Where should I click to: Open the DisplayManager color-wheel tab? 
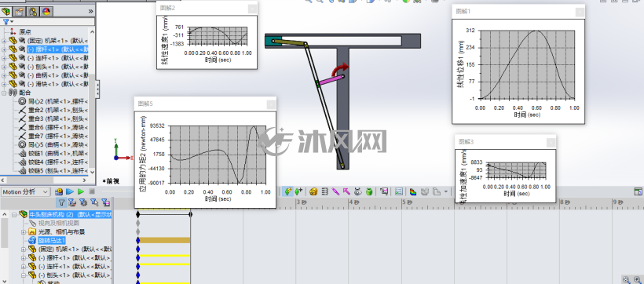point(46,11)
